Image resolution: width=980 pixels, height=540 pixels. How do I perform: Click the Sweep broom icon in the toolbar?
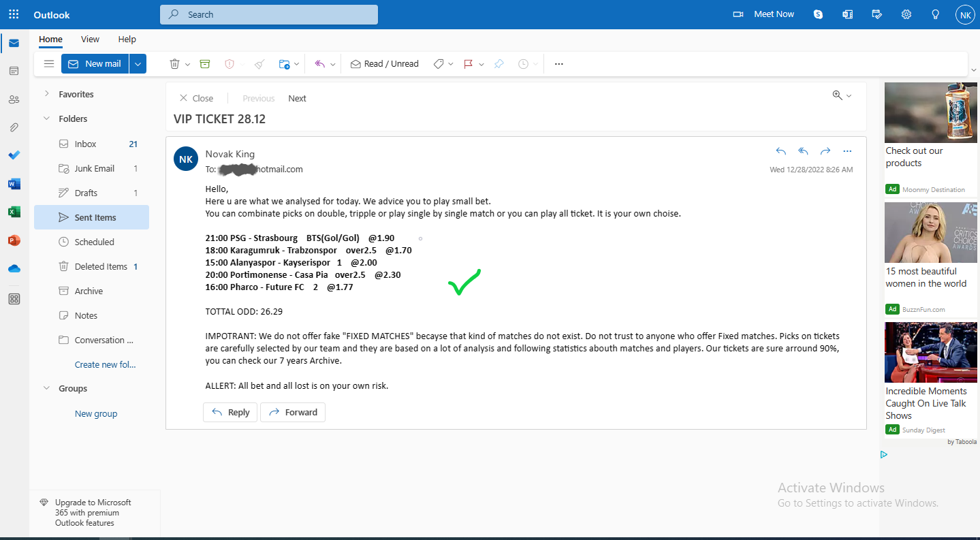click(x=259, y=63)
